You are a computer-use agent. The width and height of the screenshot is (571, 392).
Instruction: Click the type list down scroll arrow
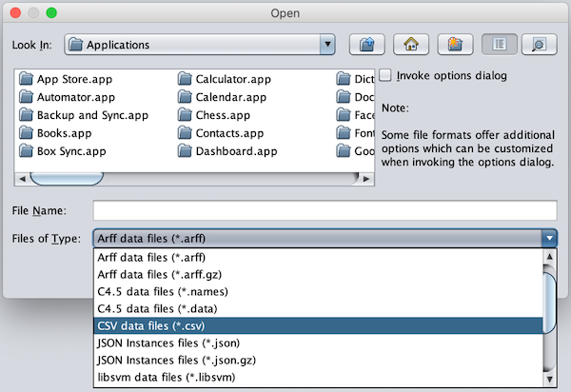point(549,380)
